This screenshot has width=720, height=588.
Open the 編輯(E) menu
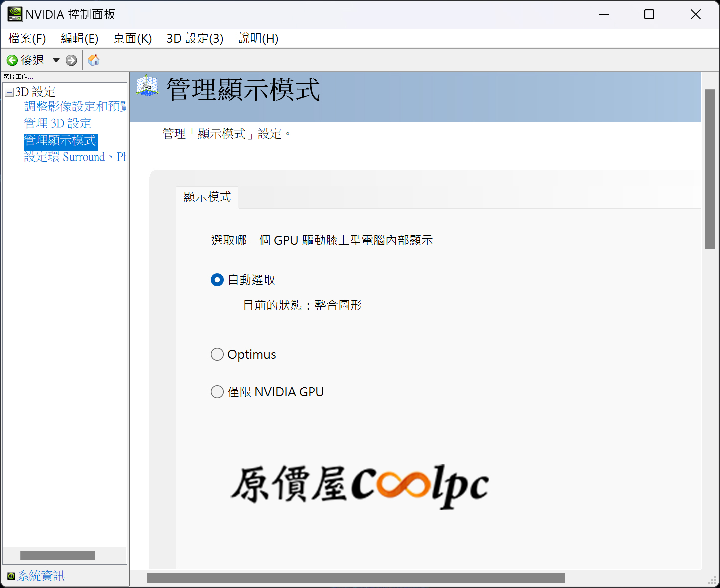point(80,38)
